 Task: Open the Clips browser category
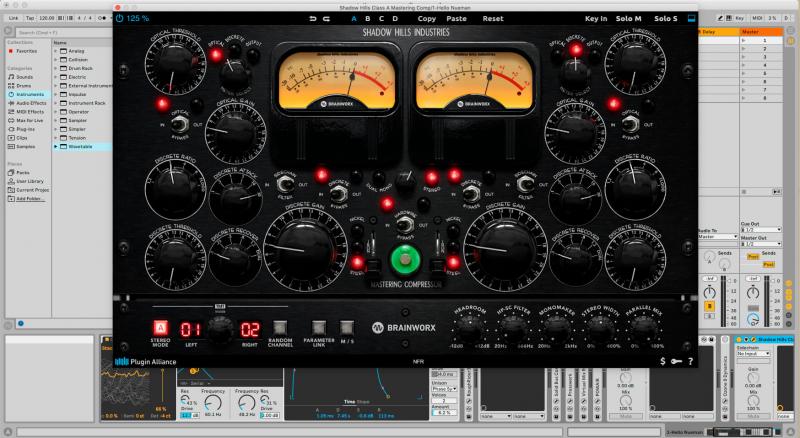click(x=18, y=138)
